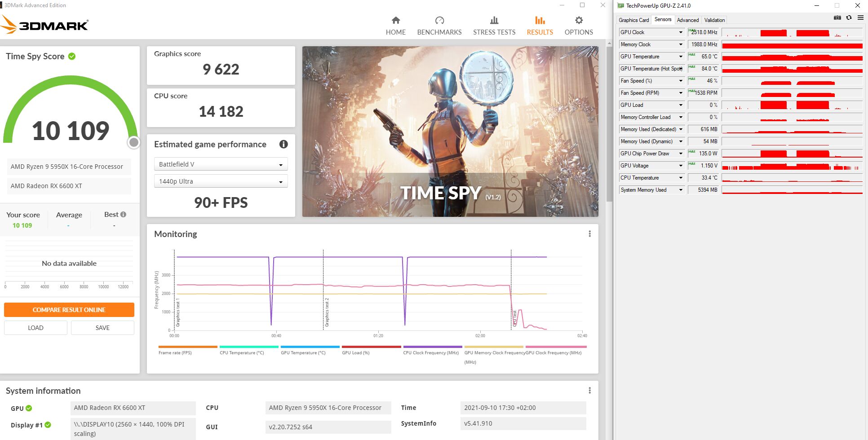Click the CPU score 14 182
The image size is (868, 440).
(221, 111)
